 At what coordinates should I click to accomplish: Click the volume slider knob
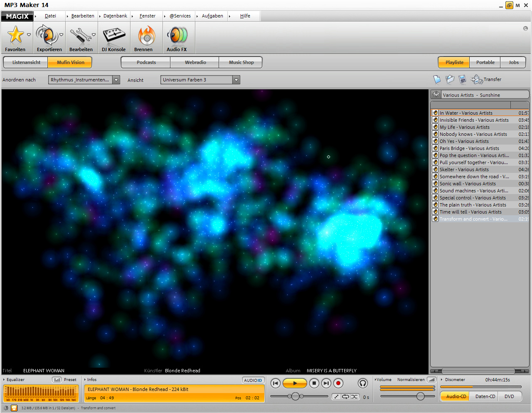click(420, 396)
